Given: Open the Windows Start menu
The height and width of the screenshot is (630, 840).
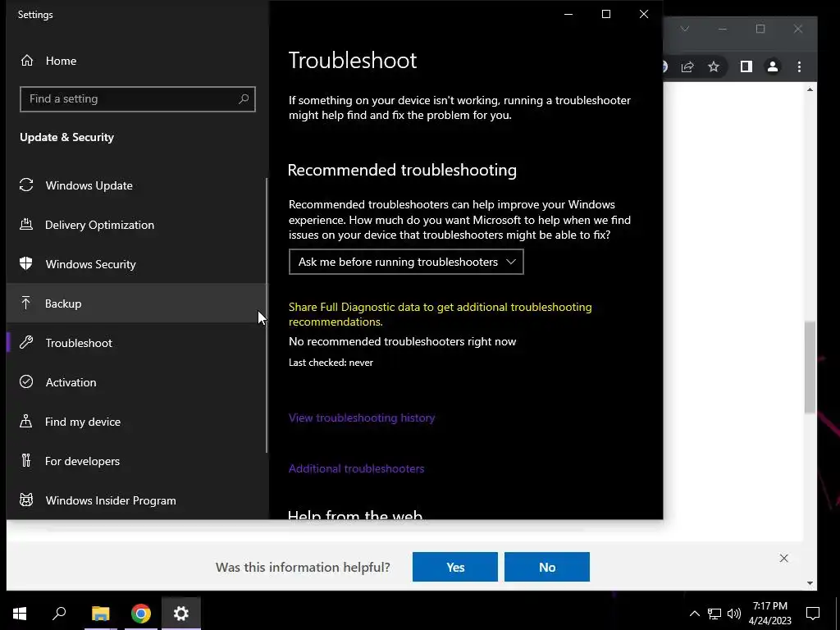Looking at the screenshot, I should (x=20, y=614).
